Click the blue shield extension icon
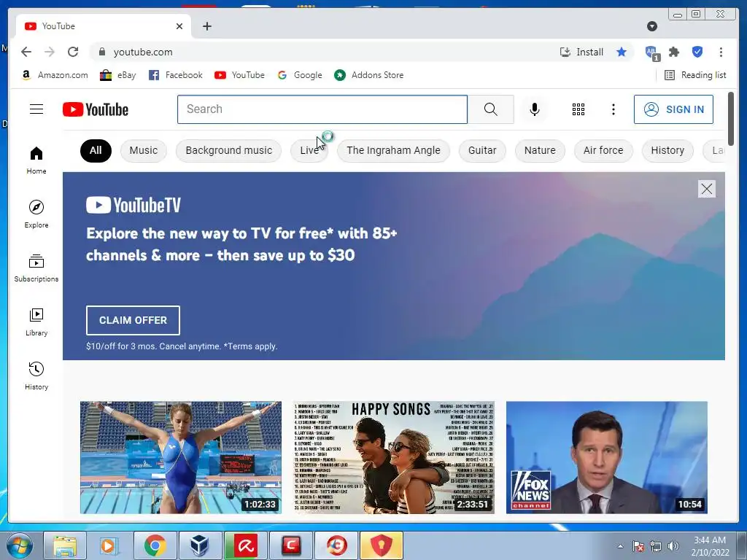This screenshot has height=560, width=747. [x=697, y=52]
